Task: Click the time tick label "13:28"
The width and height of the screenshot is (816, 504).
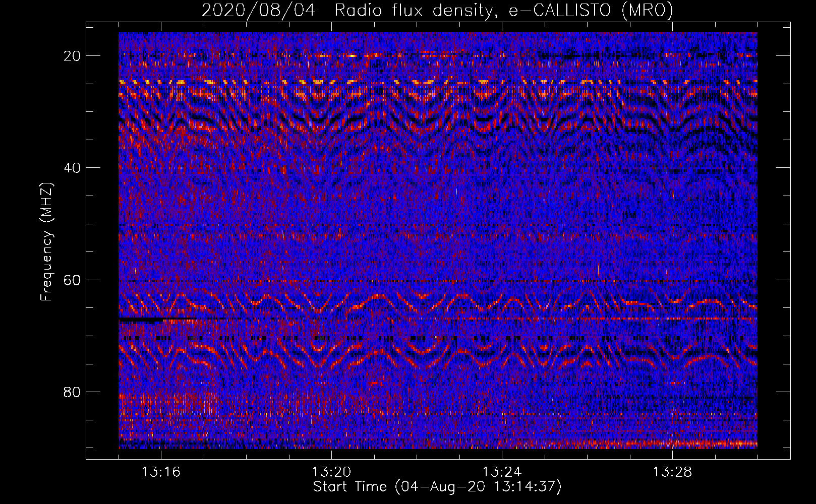Action: (672, 472)
